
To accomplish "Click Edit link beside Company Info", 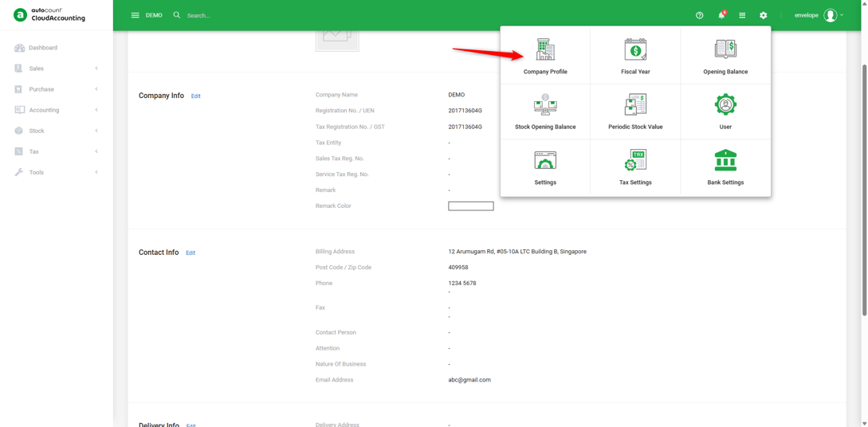I will (196, 96).
